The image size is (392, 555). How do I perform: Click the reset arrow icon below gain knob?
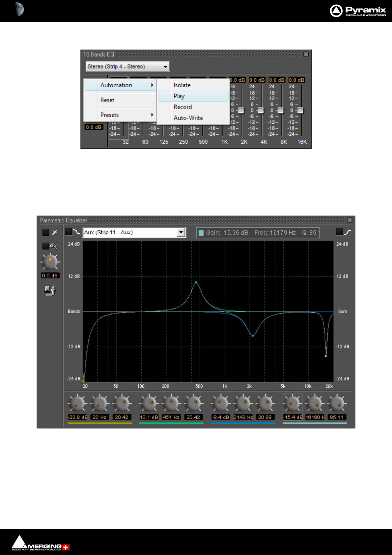tap(50, 291)
